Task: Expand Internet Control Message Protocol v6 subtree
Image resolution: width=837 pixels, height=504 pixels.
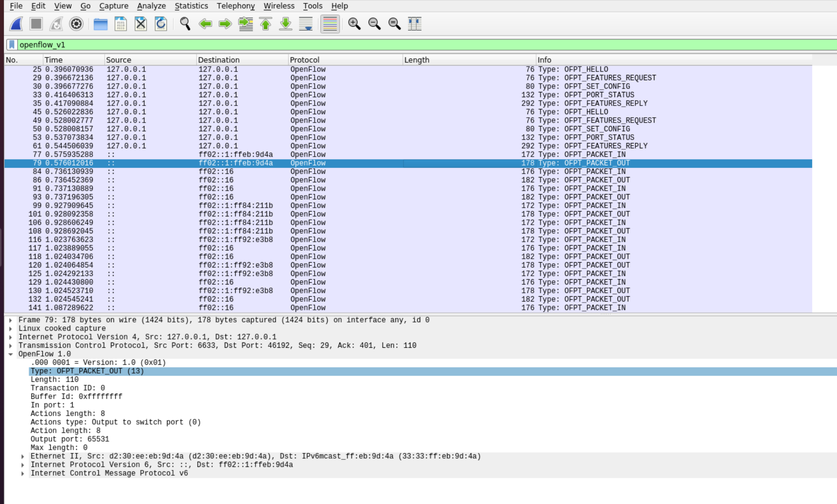Action: (22, 473)
